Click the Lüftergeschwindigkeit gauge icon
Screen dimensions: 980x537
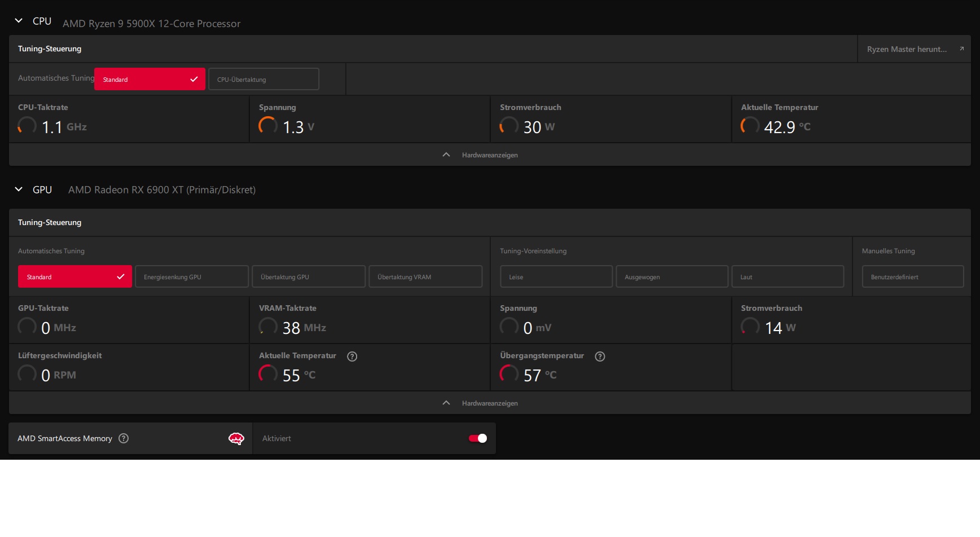point(27,373)
